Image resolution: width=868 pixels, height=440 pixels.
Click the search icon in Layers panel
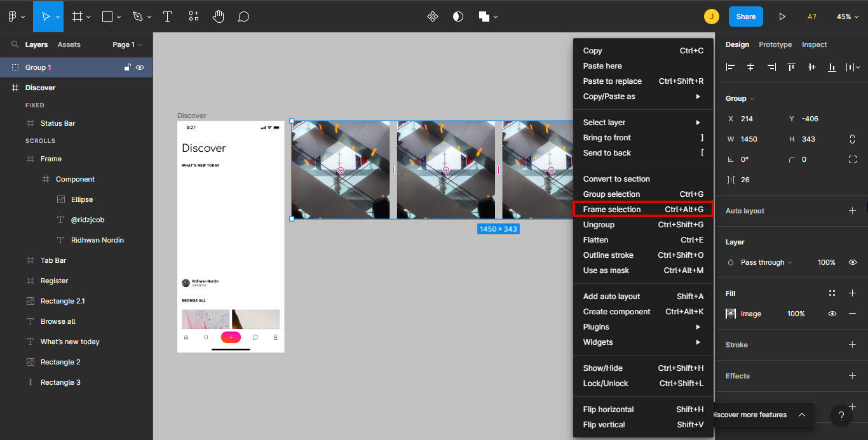pos(15,44)
